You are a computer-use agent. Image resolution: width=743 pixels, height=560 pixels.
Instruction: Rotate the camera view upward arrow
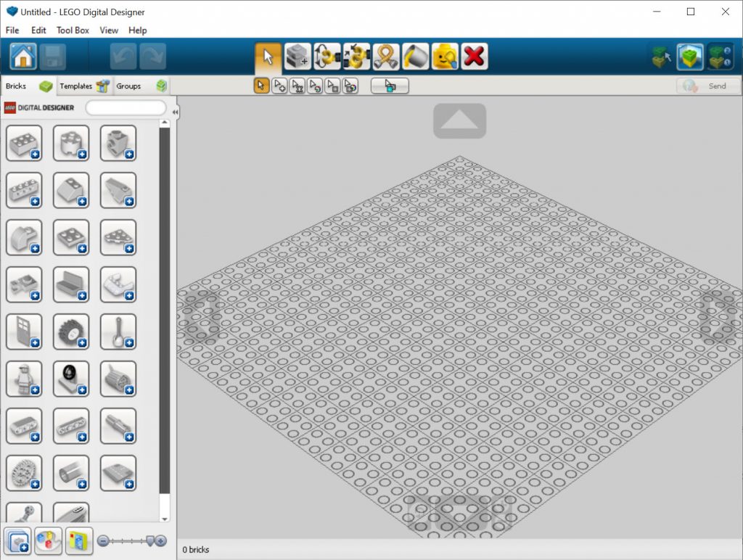[x=459, y=121]
